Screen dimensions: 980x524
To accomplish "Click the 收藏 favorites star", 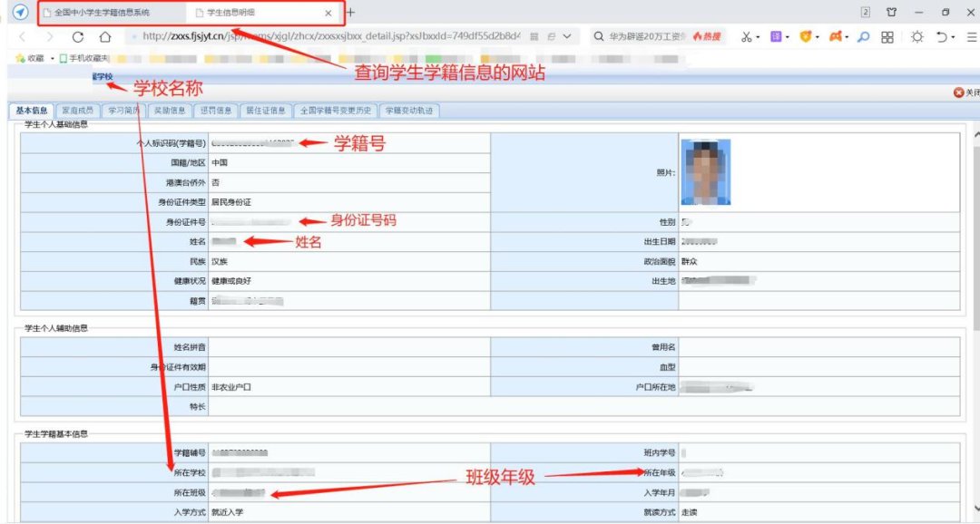I will (x=21, y=59).
